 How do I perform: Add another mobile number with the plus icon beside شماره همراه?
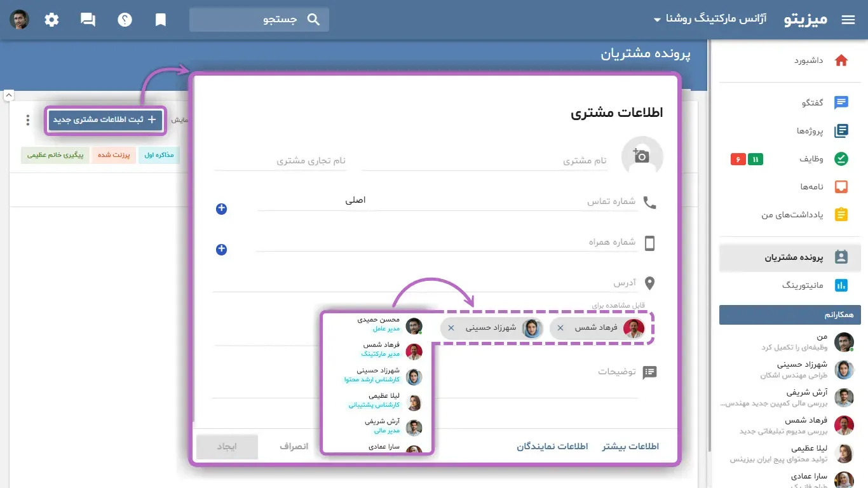(x=221, y=250)
